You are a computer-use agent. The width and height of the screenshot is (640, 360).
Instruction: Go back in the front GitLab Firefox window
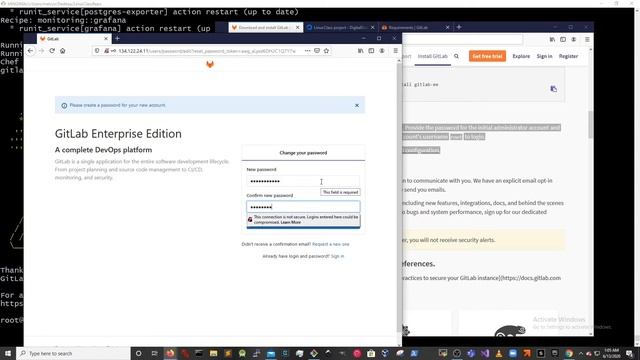click(31, 51)
